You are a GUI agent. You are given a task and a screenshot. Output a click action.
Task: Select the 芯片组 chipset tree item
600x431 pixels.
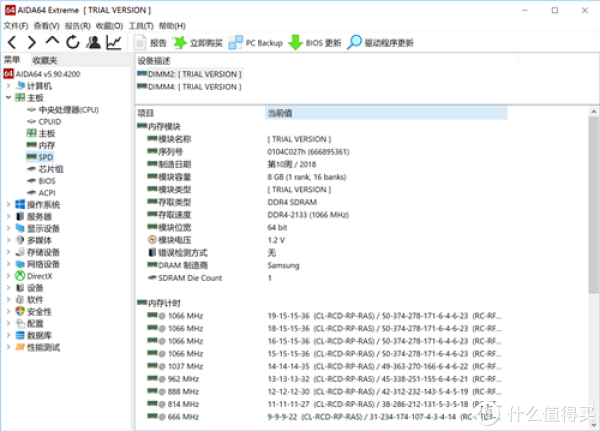click(x=45, y=169)
